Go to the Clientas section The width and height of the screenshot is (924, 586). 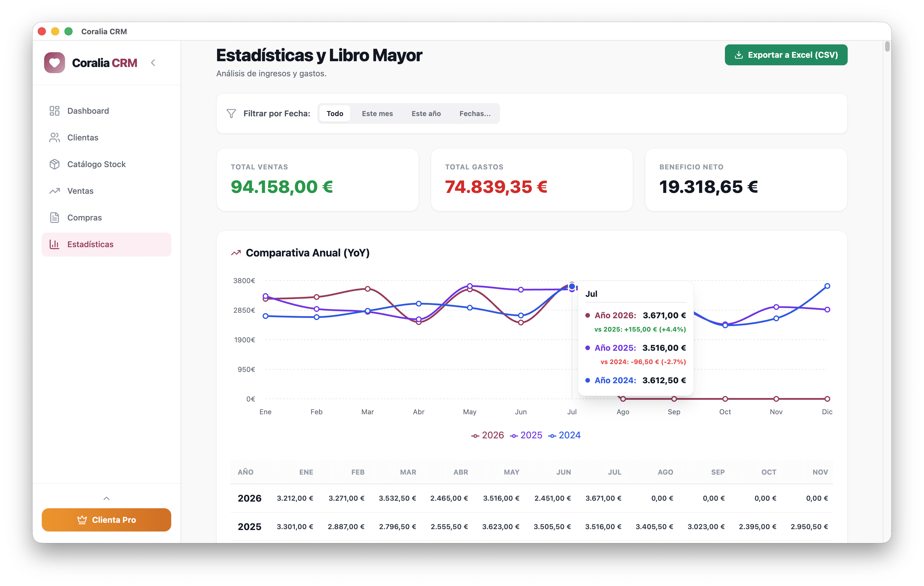[106, 137]
